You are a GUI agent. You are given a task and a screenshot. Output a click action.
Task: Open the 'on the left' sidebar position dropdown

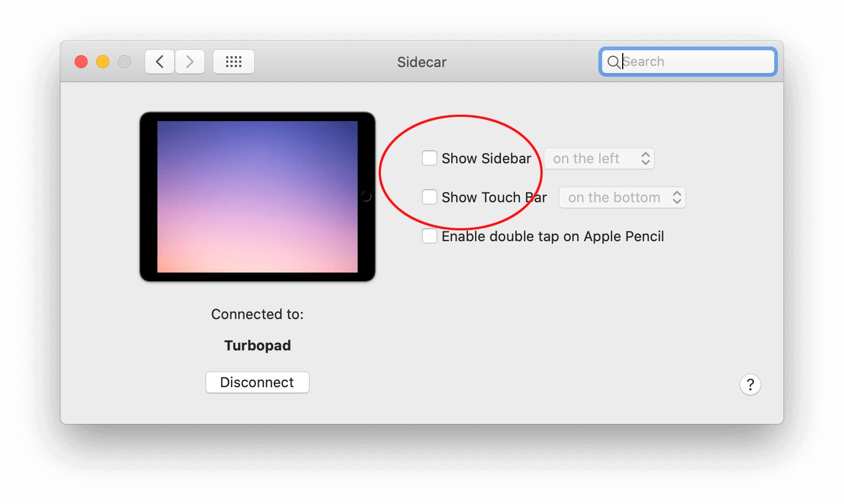tap(599, 158)
